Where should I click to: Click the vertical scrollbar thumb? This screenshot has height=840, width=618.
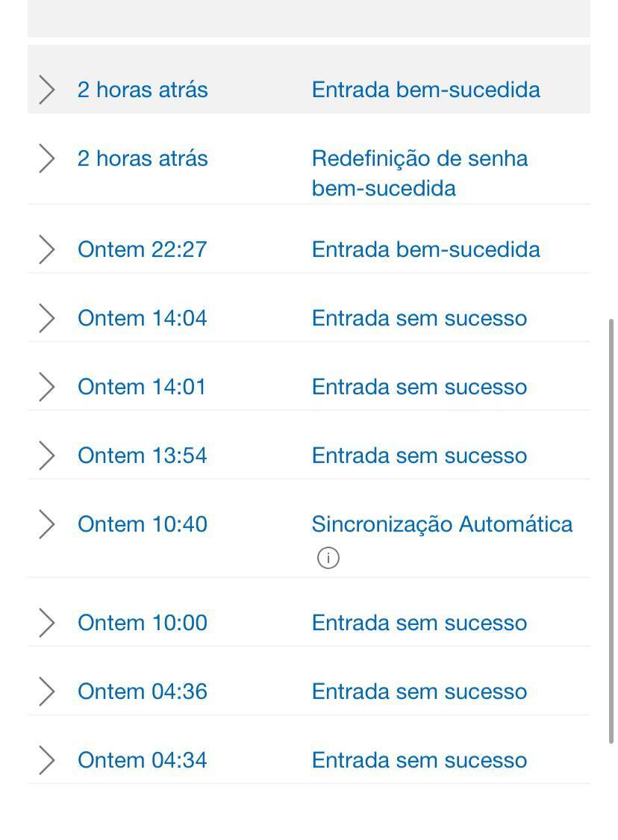(611, 531)
